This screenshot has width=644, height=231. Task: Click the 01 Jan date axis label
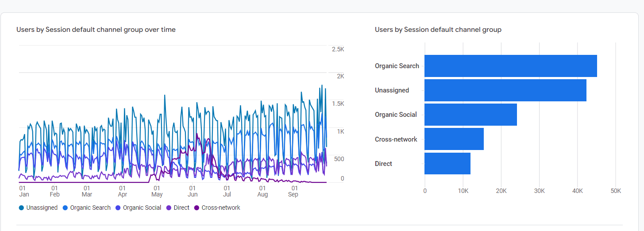[x=24, y=191]
